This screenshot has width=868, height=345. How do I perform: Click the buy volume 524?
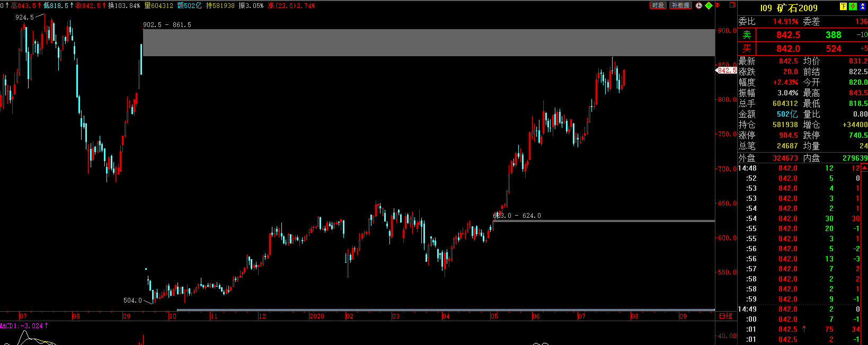click(834, 49)
